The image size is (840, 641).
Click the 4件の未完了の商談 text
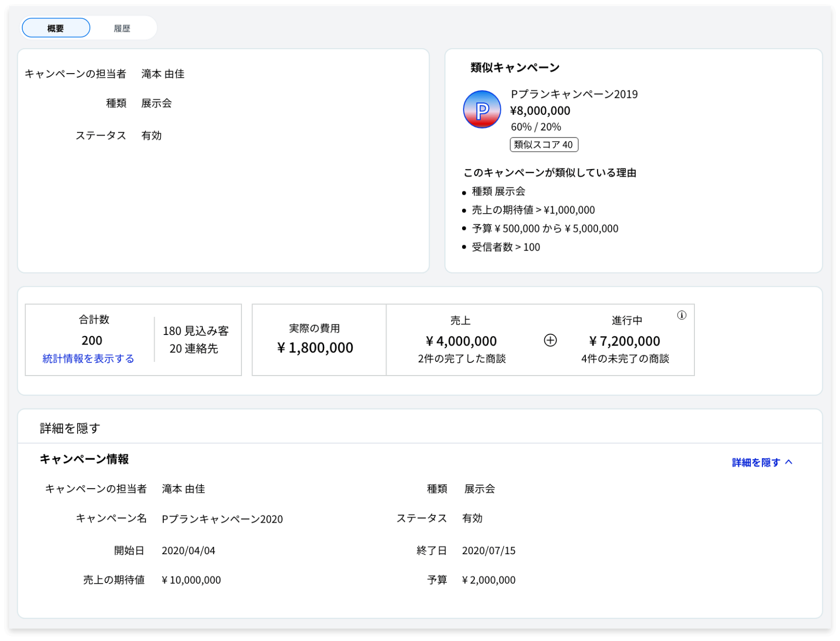pyautogui.click(x=625, y=358)
